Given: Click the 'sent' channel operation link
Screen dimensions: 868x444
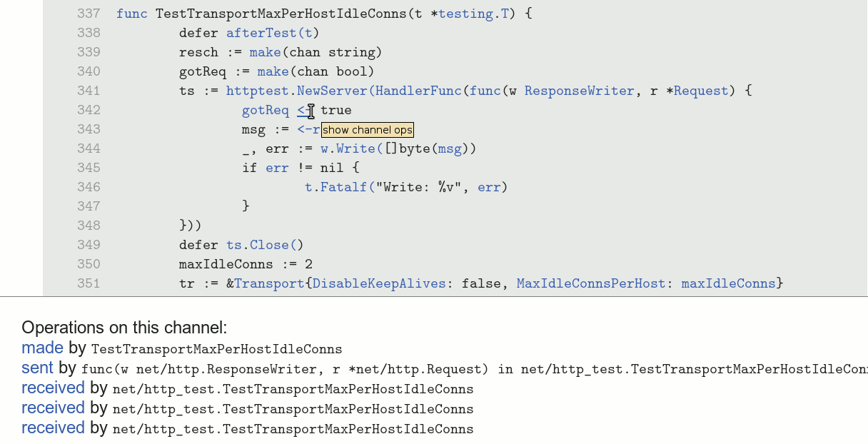Looking at the screenshot, I should (37, 368).
